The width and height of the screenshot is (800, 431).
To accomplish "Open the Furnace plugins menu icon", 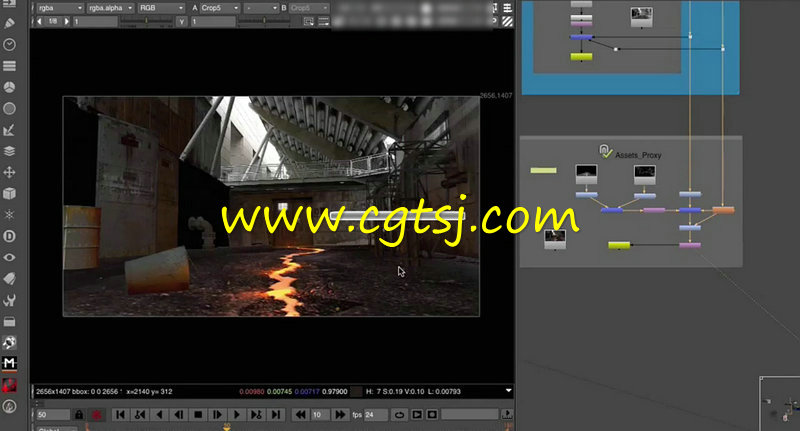I will point(9,342).
